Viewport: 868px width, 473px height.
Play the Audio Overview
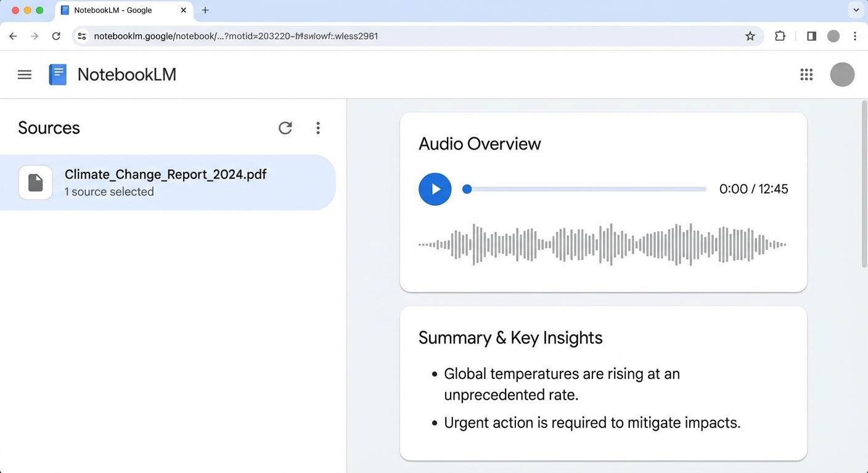pos(435,189)
